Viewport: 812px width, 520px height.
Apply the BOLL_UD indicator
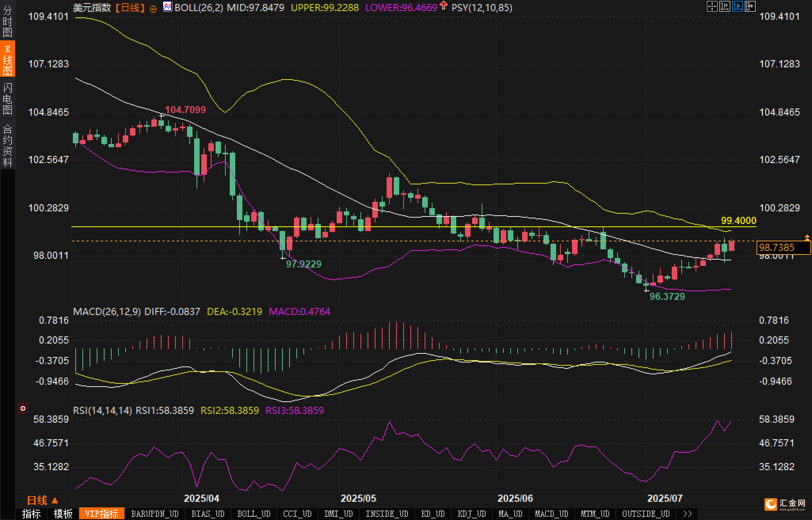tap(254, 514)
